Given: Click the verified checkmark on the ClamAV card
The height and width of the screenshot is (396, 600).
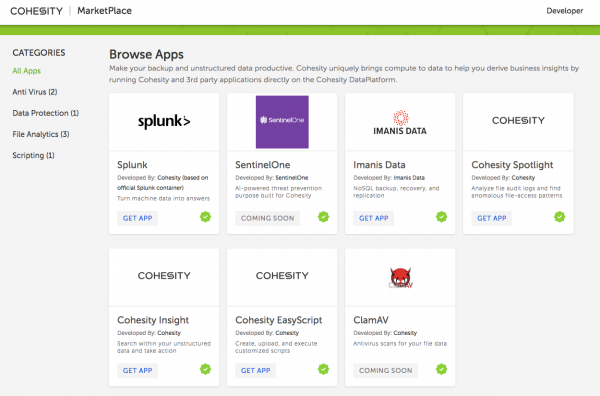Looking at the screenshot, I should pos(441,369).
